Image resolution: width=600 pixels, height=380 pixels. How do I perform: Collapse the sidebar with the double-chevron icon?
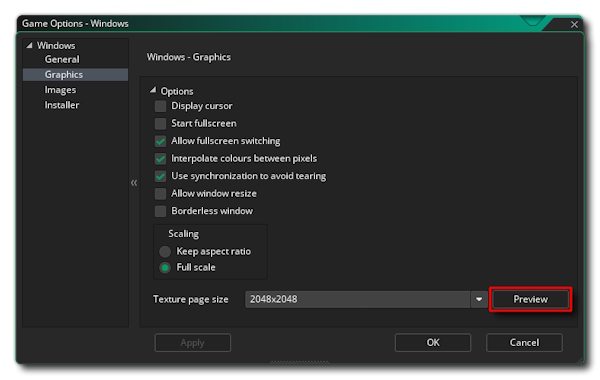(x=134, y=183)
